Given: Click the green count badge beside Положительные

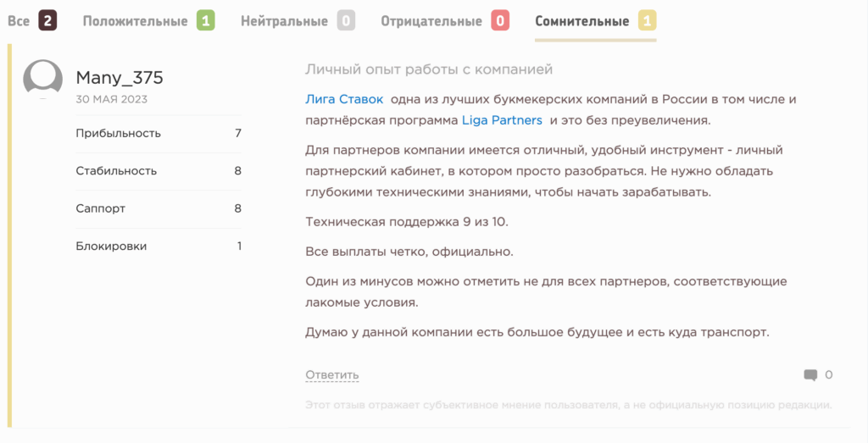Looking at the screenshot, I should click(x=205, y=20).
